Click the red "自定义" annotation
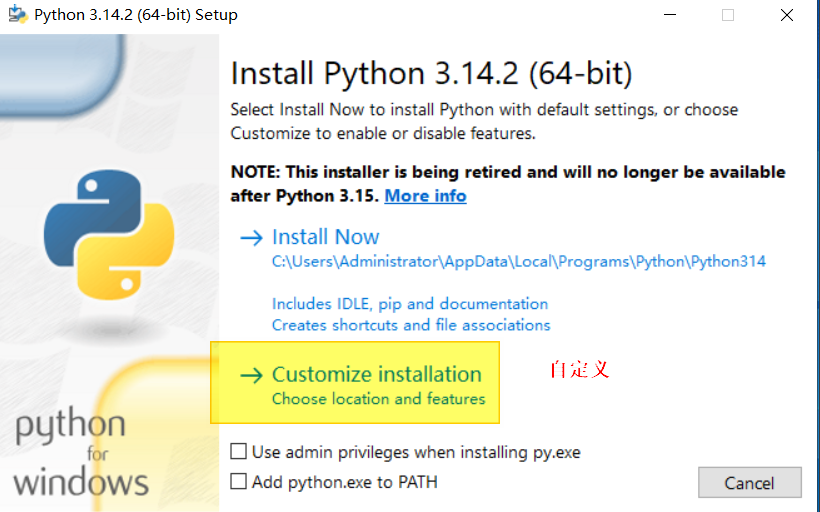The height and width of the screenshot is (512, 820). pos(579,370)
